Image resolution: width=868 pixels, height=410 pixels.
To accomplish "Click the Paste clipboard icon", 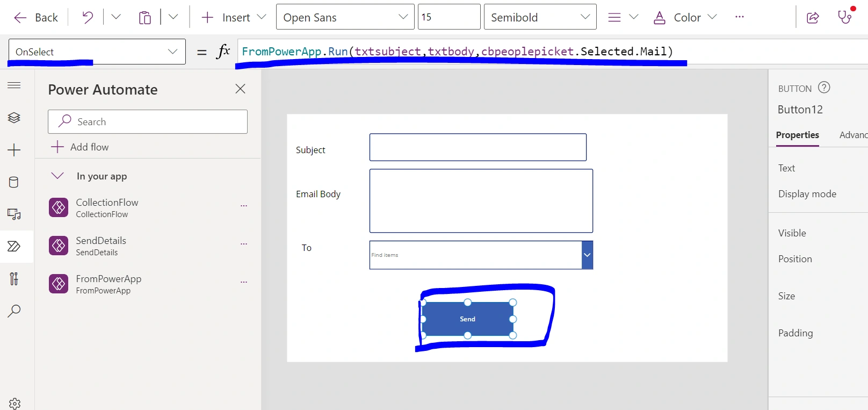I will click(144, 17).
